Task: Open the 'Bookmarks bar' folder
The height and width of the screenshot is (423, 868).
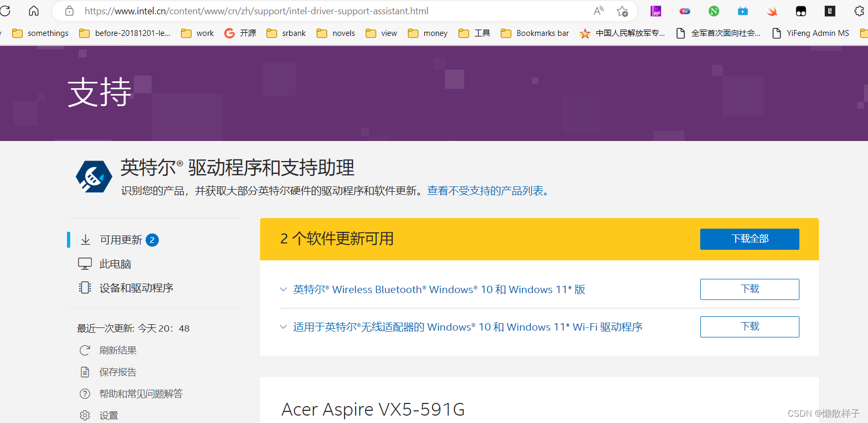Action: click(535, 33)
